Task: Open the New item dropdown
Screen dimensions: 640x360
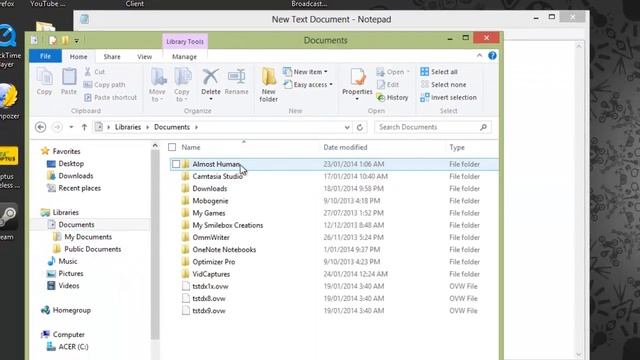Action: [305, 72]
